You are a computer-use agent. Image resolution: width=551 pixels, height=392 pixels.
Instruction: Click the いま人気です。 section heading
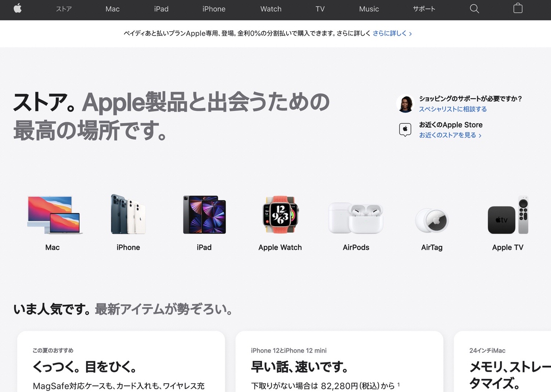pos(51,309)
